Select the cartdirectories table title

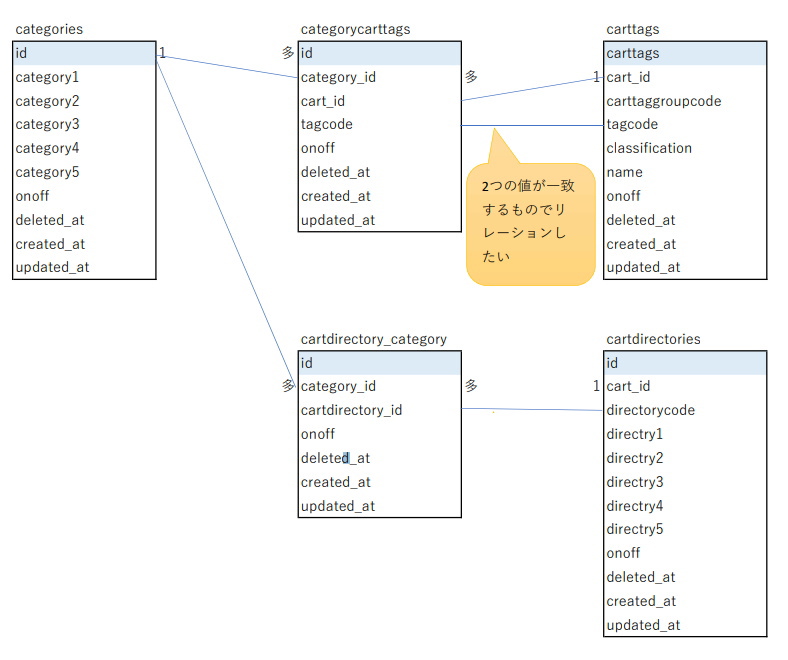pos(653,339)
